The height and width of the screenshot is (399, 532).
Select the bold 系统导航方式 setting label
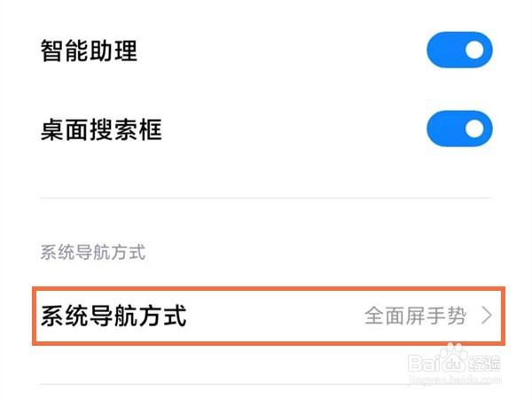[113, 317]
